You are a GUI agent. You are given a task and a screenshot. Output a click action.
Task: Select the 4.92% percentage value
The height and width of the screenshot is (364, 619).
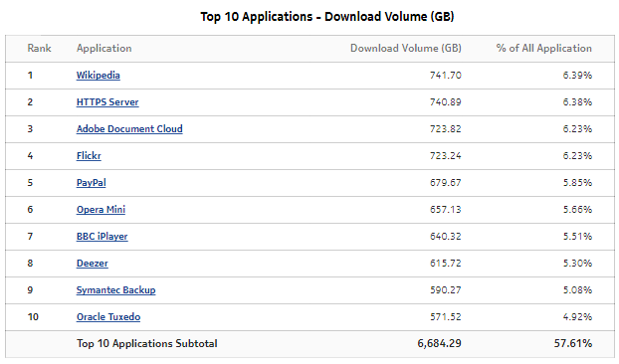point(577,316)
